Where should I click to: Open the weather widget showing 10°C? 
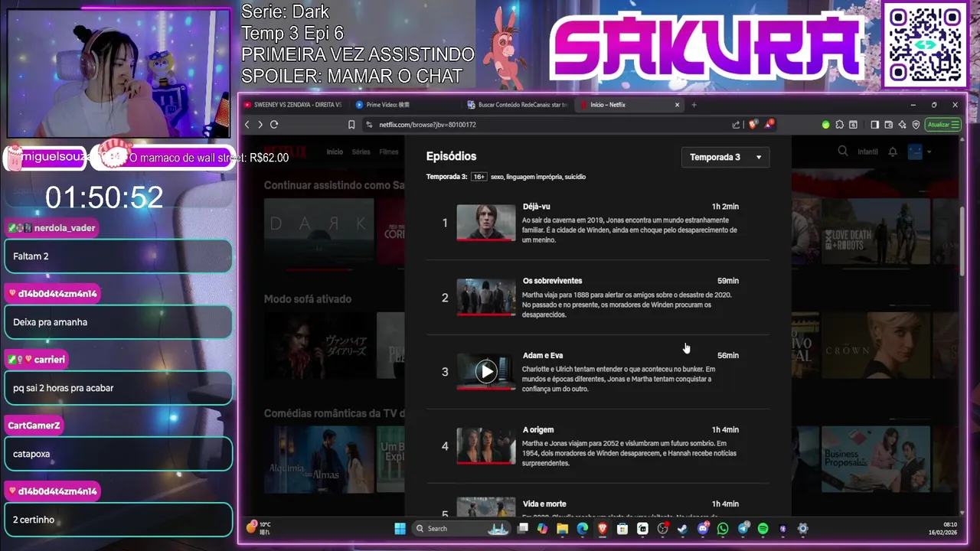pyautogui.click(x=259, y=528)
